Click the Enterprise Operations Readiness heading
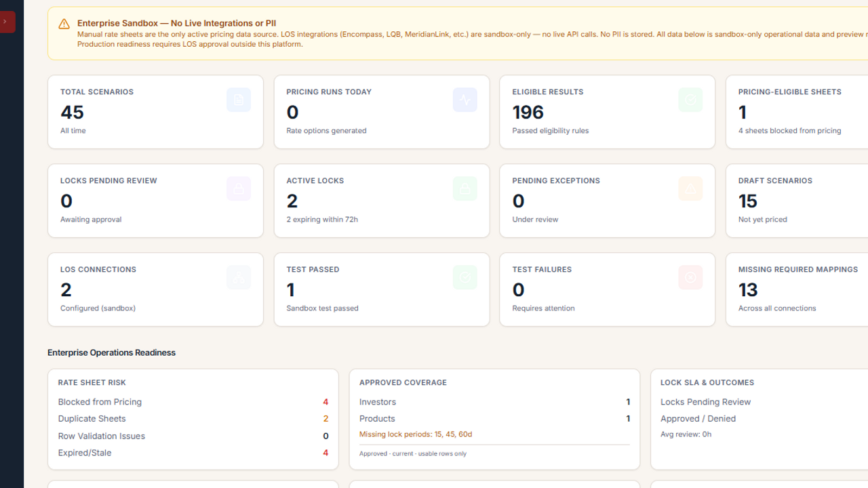This screenshot has width=868, height=488. tap(111, 352)
